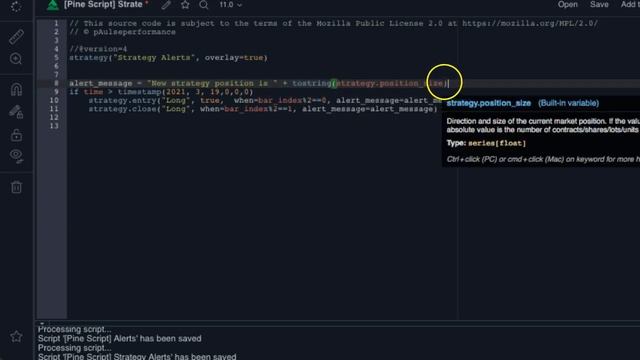
Task: Click the Open menu button
Action: 567,4
